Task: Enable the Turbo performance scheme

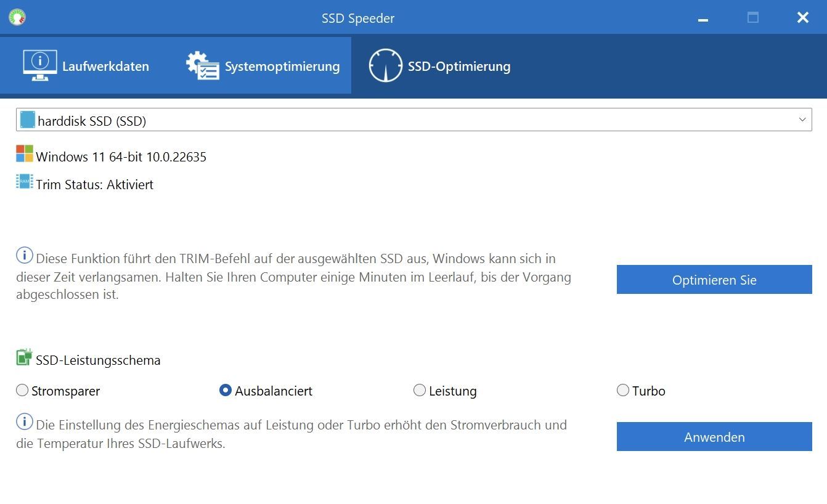Action: [x=623, y=390]
